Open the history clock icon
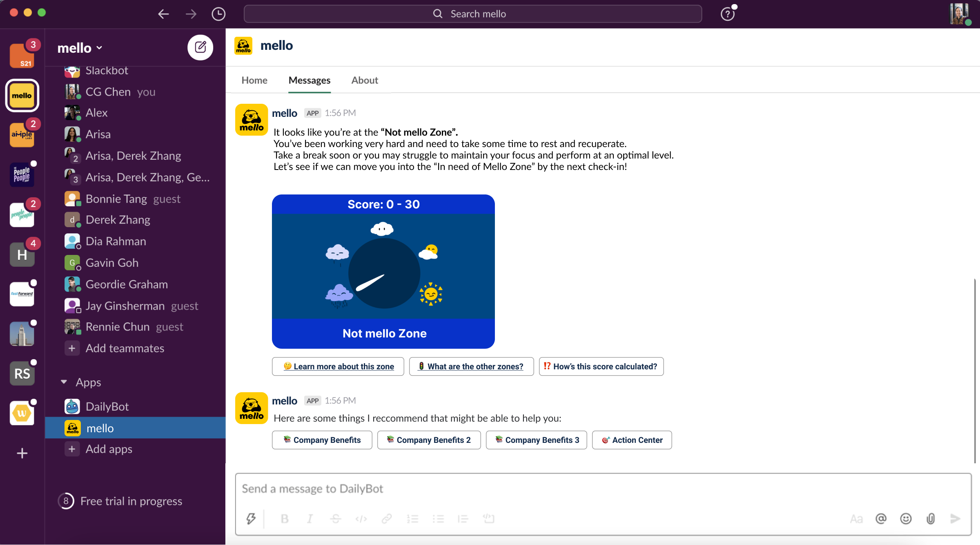980x545 pixels. [x=218, y=14]
